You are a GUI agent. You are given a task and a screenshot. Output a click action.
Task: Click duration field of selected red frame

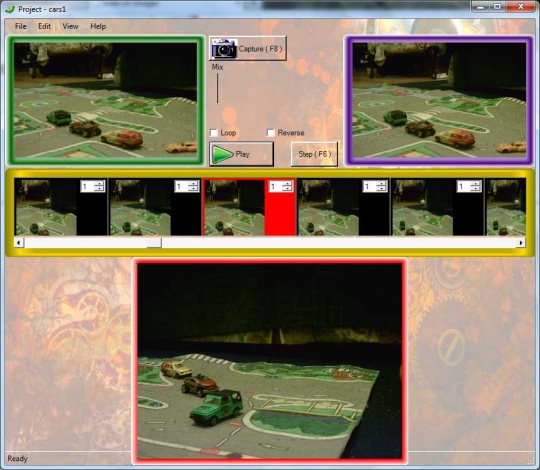pos(276,186)
